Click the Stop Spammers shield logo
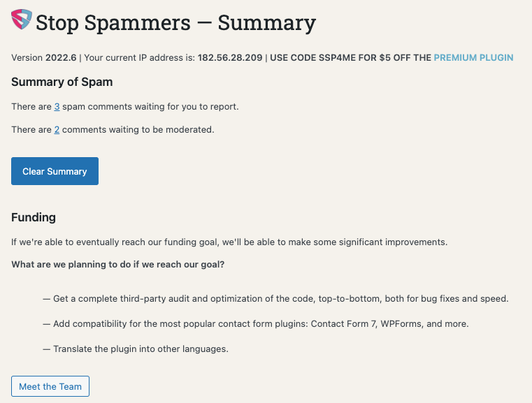Screen dimensions: 532x403 point(22,20)
